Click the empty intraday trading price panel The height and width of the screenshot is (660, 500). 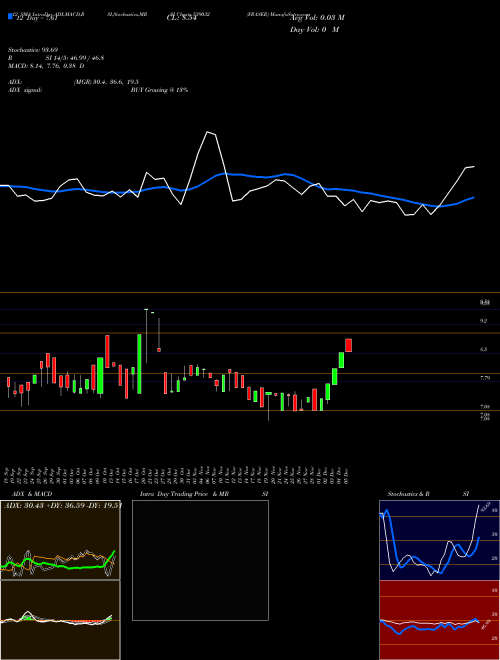[x=200, y=560]
